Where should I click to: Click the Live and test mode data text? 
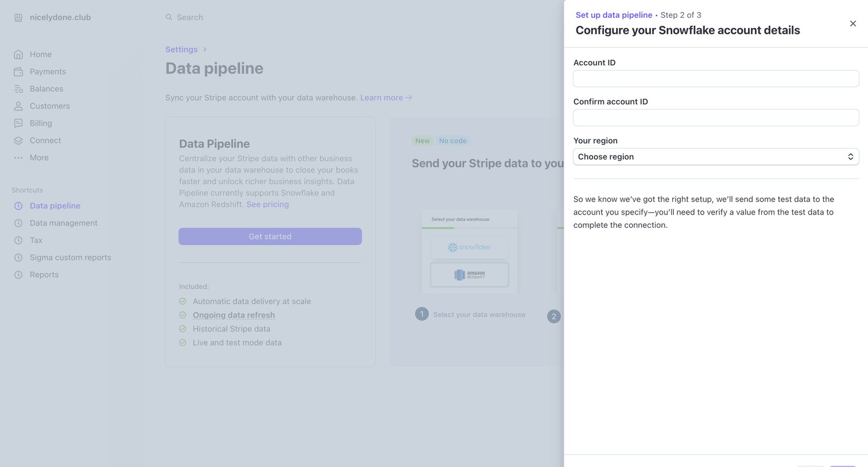[237, 343]
